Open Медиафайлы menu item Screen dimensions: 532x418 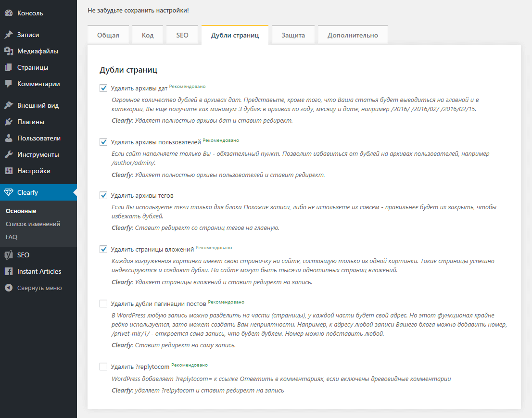[38, 51]
